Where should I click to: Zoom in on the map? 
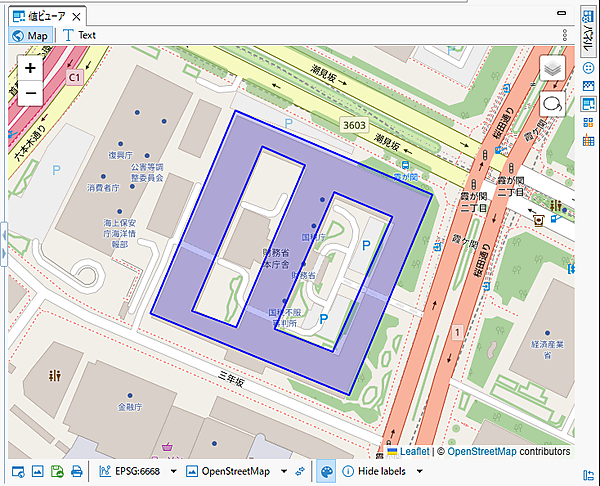[30, 69]
